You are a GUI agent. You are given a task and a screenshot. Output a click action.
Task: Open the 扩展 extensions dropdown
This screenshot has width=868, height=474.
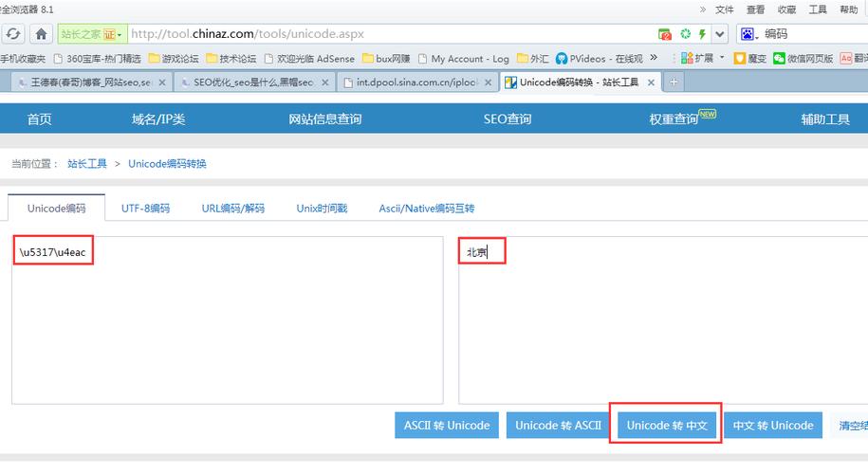(721, 58)
